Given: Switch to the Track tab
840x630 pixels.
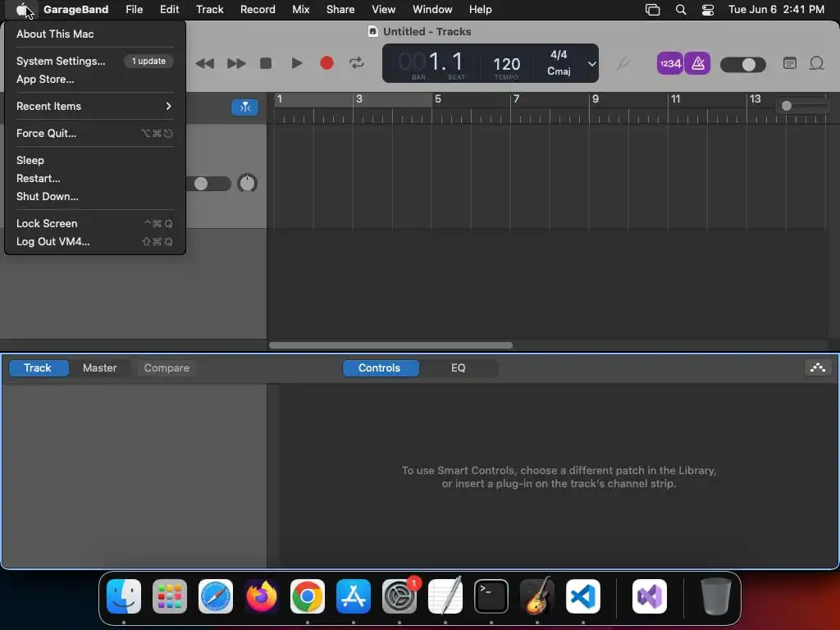Looking at the screenshot, I should point(38,368).
